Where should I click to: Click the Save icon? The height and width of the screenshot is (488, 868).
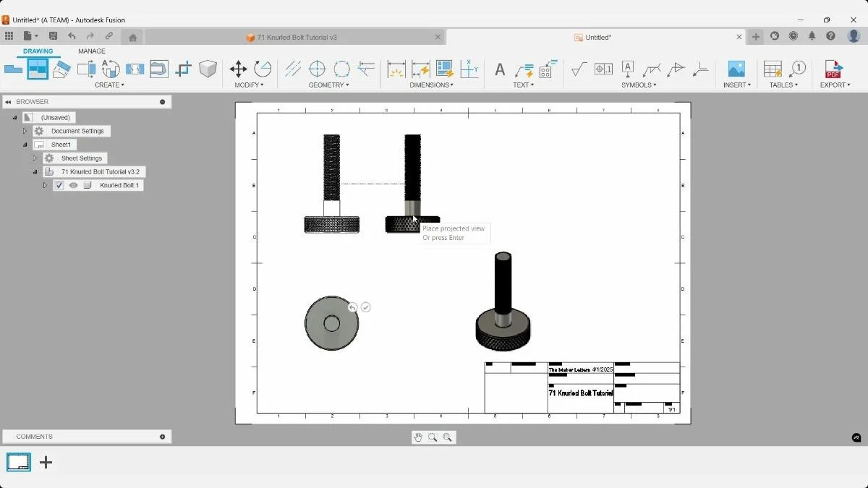tap(53, 36)
